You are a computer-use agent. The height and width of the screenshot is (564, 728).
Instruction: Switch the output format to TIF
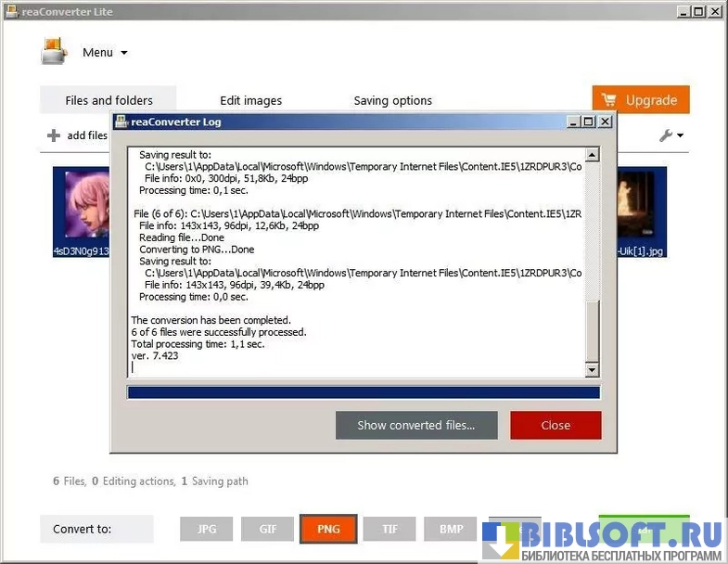click(390, 529)
